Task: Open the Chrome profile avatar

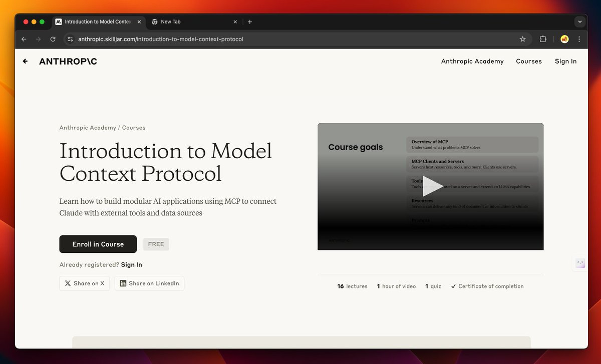Action: point(564,39)
